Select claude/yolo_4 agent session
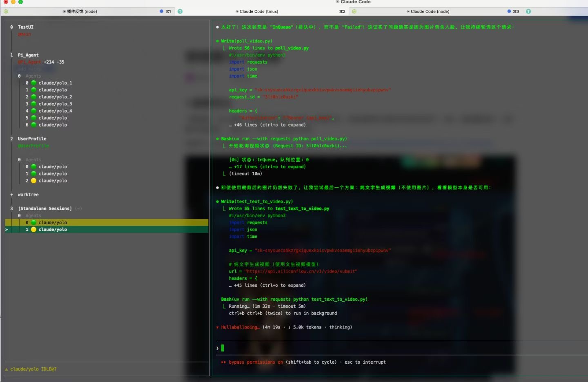 (55, 111)
